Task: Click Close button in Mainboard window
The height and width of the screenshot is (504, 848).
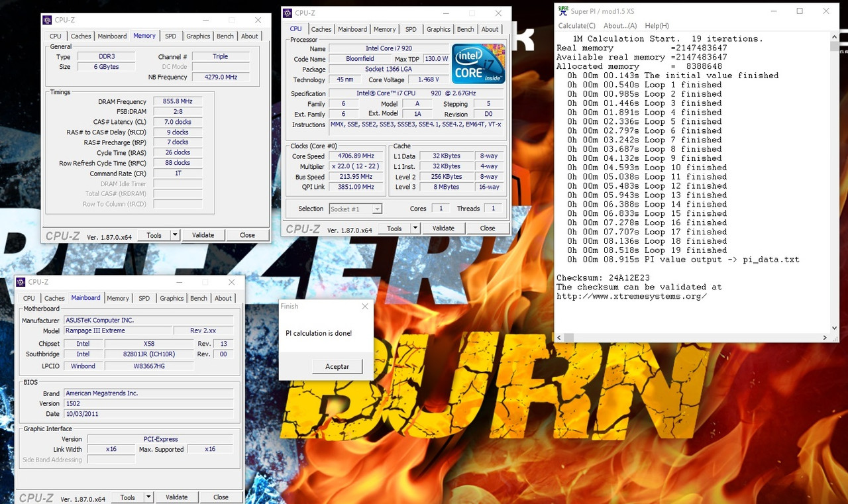Action: click(221, 497)
